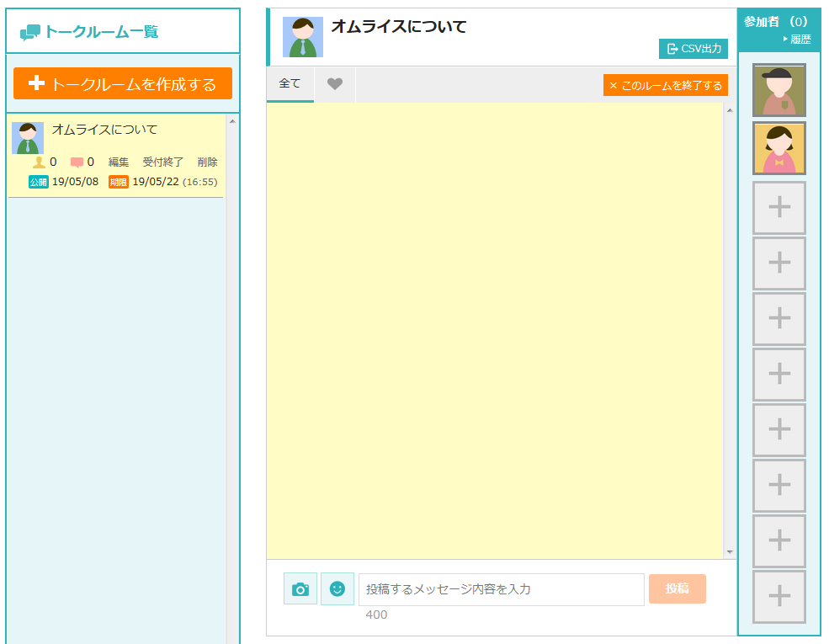Screen dimensions: 829x644
Task: Open the emoji smiley picker
Action: 337,589
